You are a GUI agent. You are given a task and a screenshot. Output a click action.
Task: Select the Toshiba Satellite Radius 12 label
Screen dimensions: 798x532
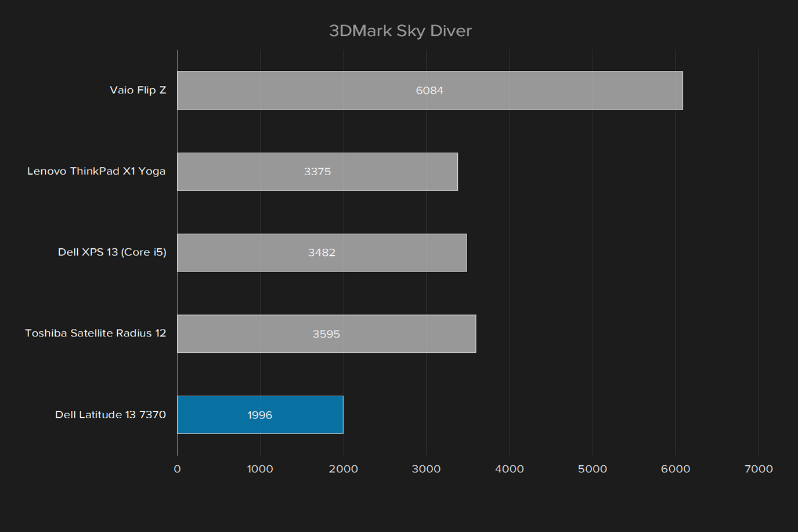point(96,333)
